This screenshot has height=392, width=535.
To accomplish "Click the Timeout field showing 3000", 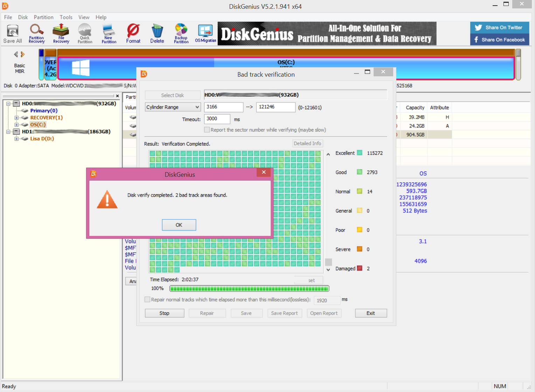I will pyautogui.click(x=217, y=119).
